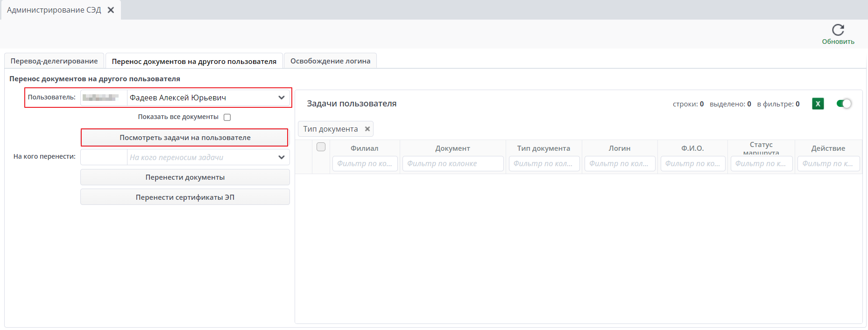This screenshot has height=330, width=868.
Task: Remove the Тип документа grouping chip
Action: [x=367, y=129]
